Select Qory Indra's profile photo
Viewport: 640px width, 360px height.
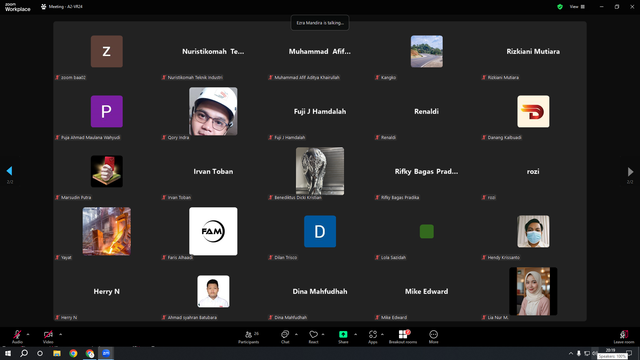pyautogui.click(x=213, y=111)
